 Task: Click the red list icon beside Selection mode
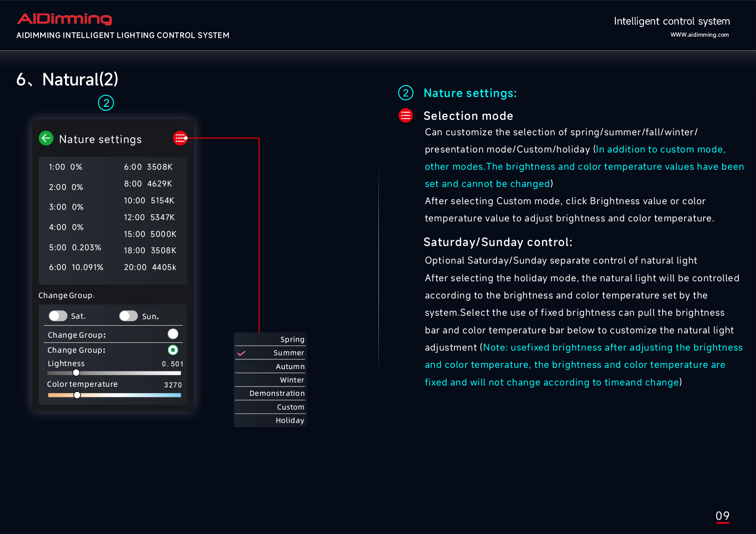coord(406,115)
